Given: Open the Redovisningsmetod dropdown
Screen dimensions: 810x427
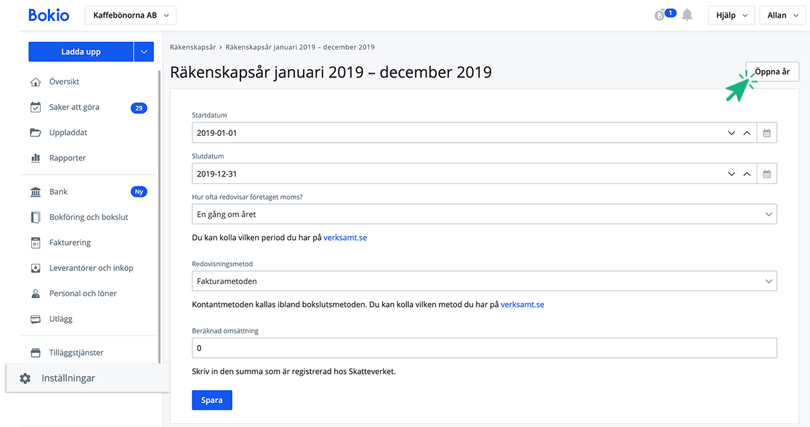Looking at the screenshot, I should click(x=484, y=283).
